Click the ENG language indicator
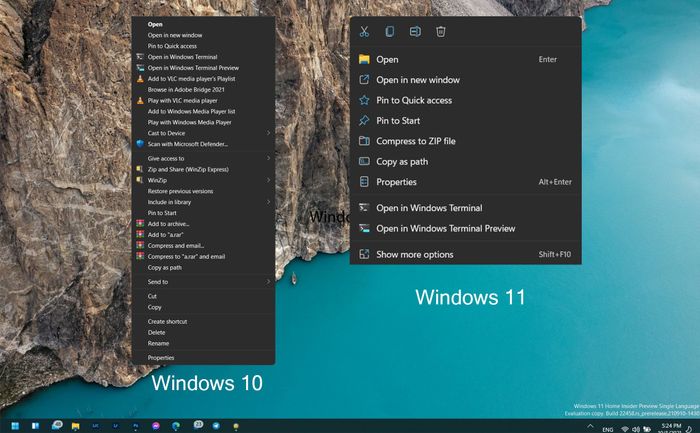 click(x=608, y=429)
